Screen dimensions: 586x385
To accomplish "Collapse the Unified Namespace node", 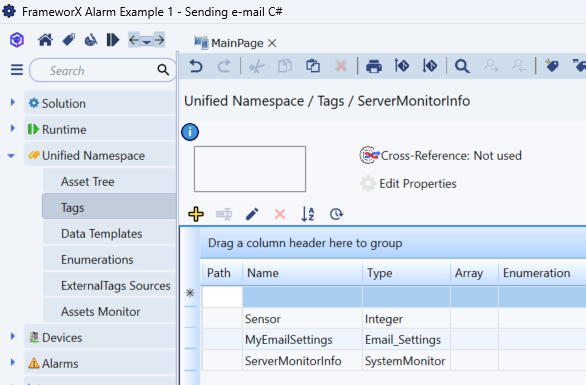I will [x=11, y=155].
